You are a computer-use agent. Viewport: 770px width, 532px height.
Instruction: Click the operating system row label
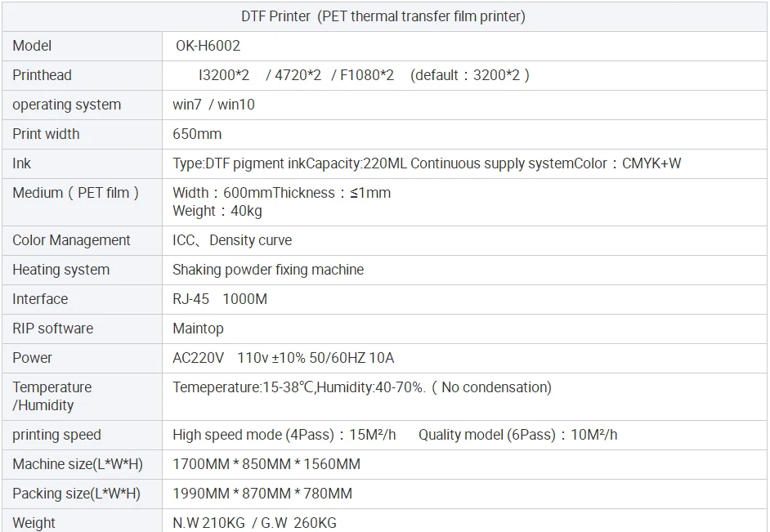[66, 105]
